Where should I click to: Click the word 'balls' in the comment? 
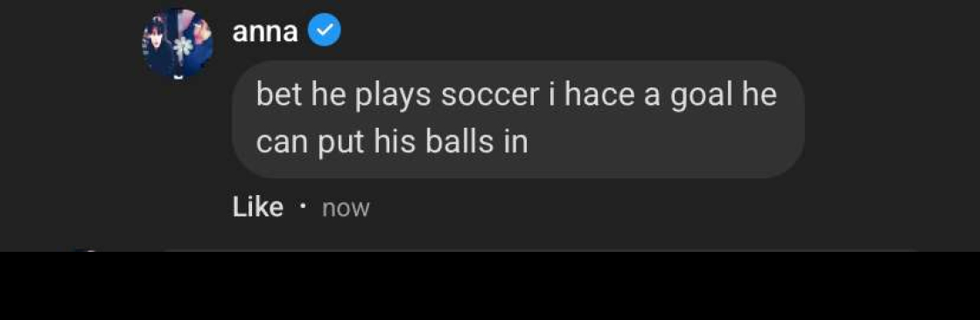[x=459, y=142]
